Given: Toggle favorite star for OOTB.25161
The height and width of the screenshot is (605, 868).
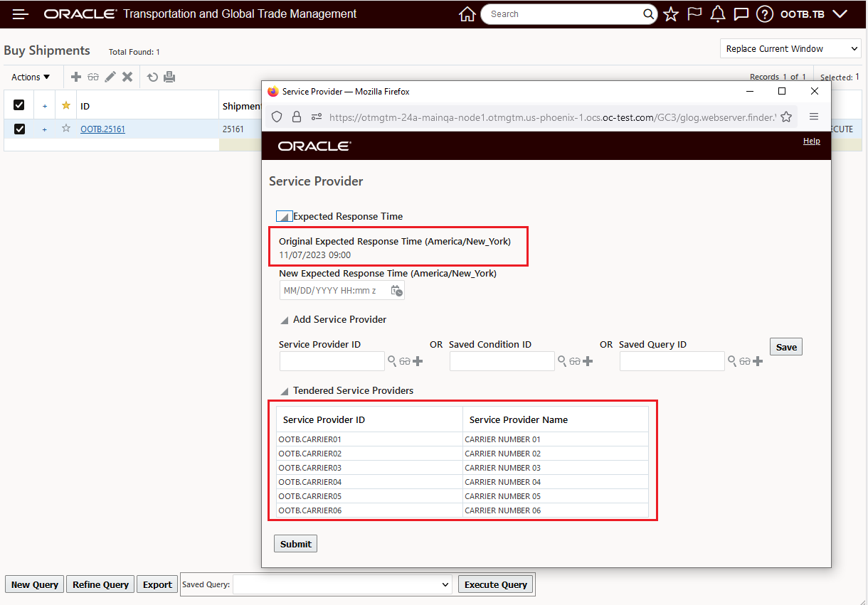Looking at the screenshot, I should tap(66, 129).
